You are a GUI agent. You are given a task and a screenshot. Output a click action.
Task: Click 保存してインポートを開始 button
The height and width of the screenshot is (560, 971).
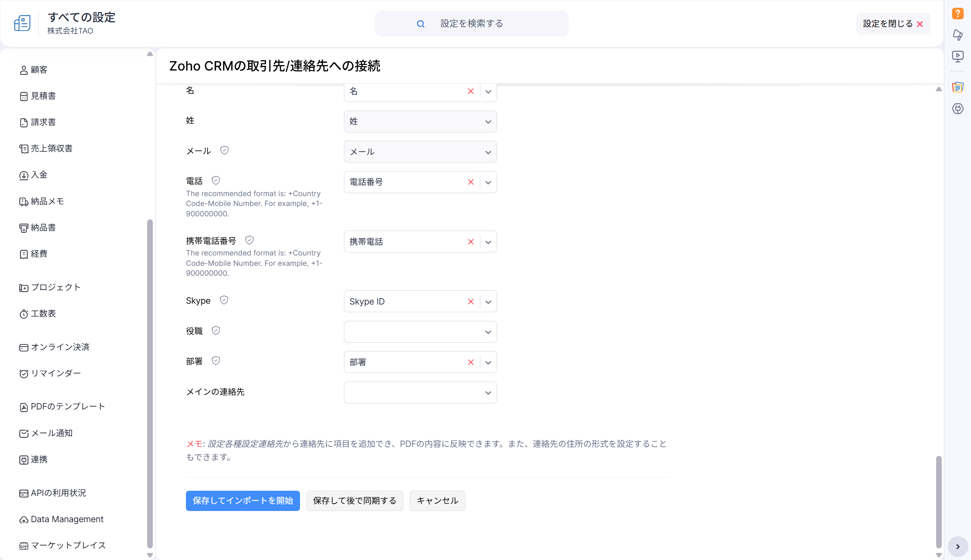pyautogui.click(x=243, y=501)
